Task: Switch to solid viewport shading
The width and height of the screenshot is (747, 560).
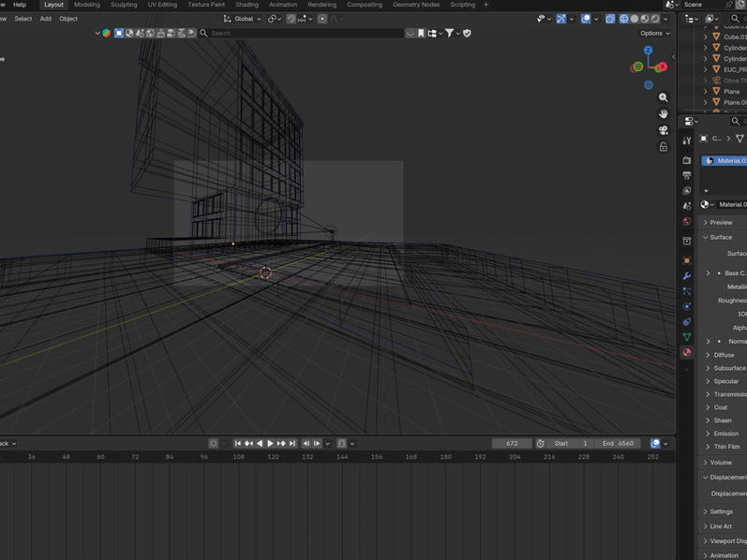Action: 635,19
